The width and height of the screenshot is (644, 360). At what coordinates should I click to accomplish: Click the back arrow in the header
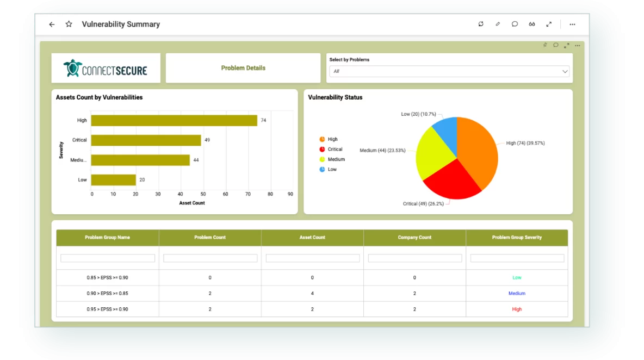pos(52,24)
